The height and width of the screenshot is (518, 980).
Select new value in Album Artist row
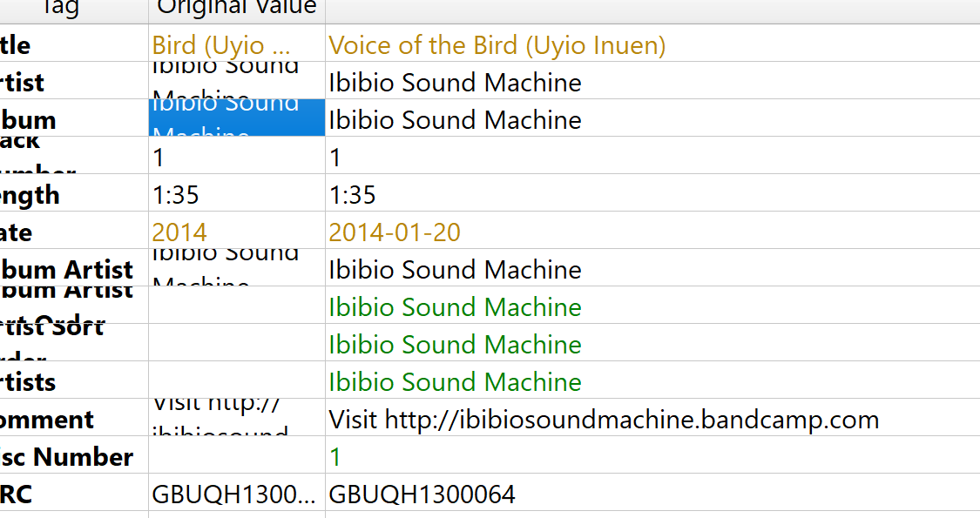tap(455, 270)
